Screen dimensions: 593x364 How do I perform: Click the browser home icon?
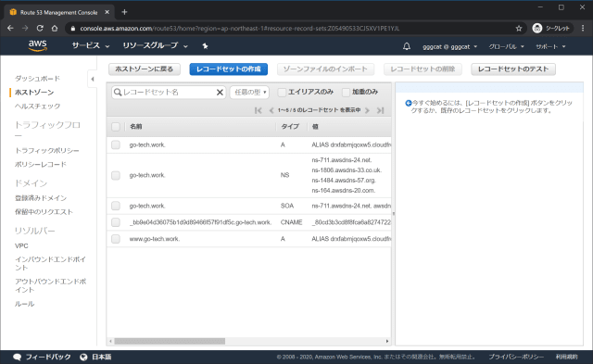pos(55,29)
